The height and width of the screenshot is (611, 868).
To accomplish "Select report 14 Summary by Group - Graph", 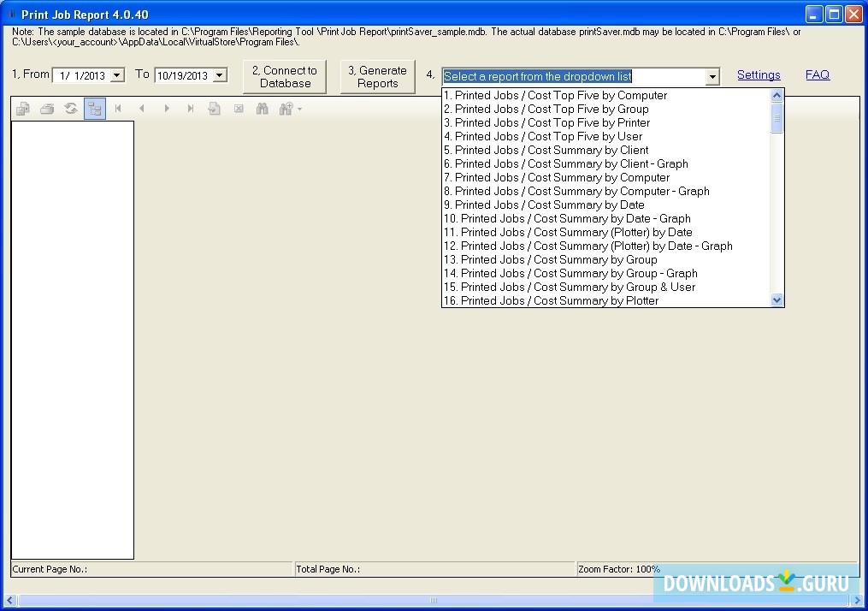I will pos(605,273).
